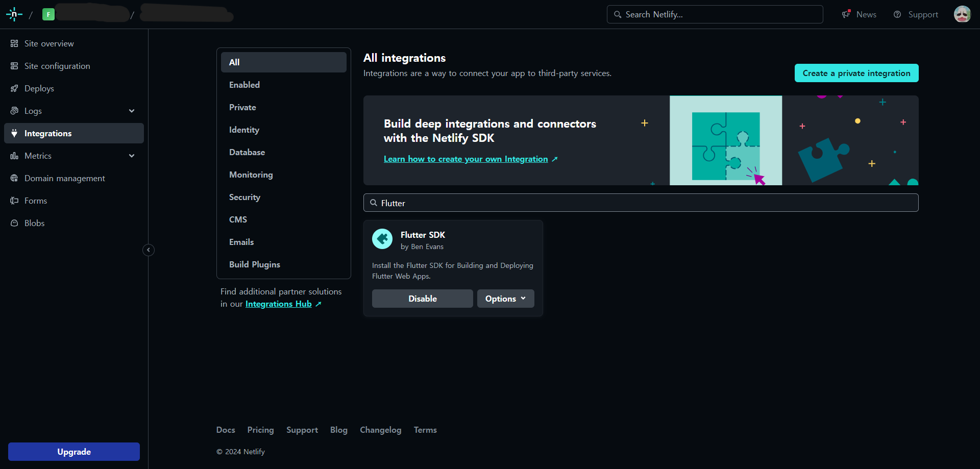Image resolution: width=980 pixels, height=469 pixels.
Task: Open the Docs footer link
Action: (226, 430)
